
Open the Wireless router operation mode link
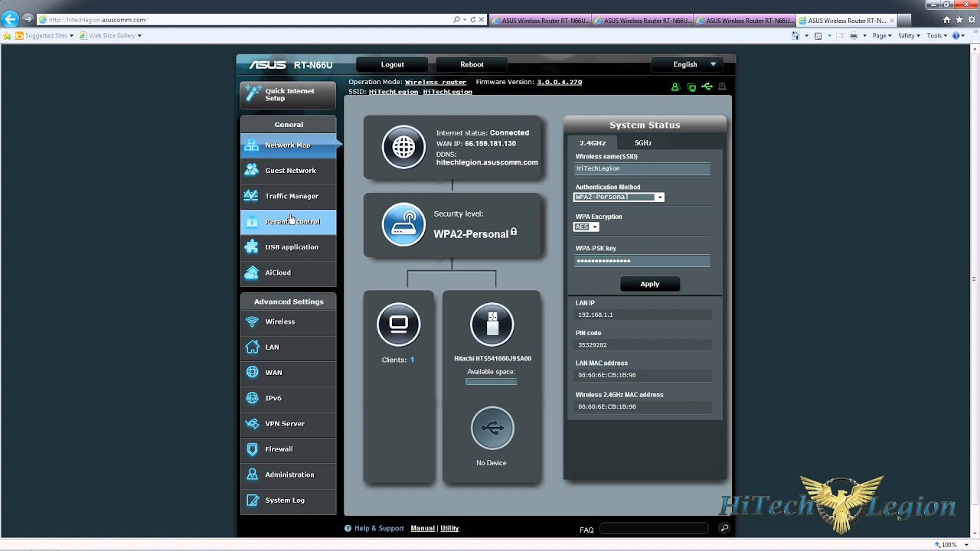point(436,83)
